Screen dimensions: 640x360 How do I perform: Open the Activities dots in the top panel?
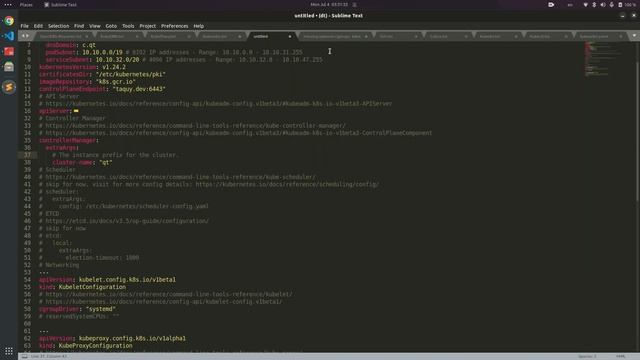point(8,4)
